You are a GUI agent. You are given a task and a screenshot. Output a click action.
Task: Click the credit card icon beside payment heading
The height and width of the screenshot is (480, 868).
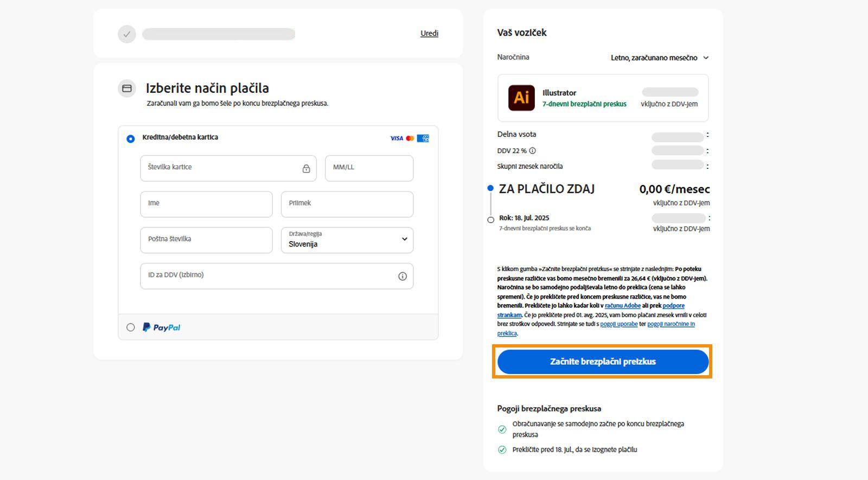[127, 89]
